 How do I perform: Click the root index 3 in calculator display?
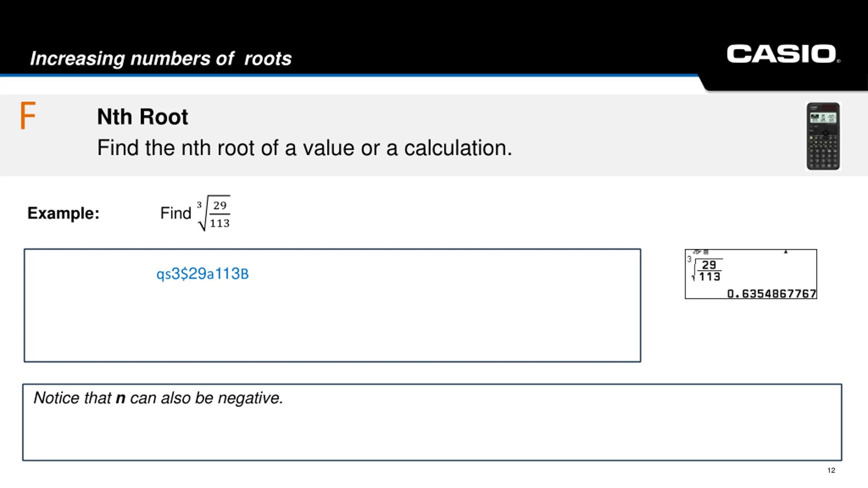coord(689,259)
